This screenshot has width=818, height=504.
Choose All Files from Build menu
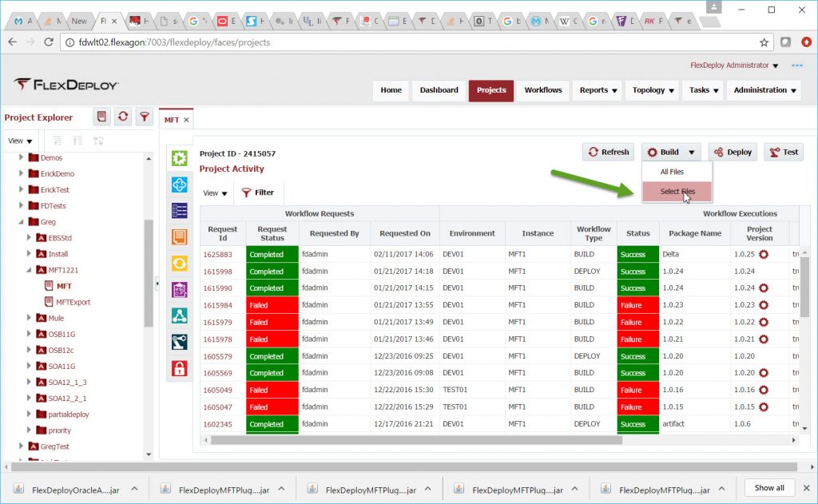coord(672,172)
